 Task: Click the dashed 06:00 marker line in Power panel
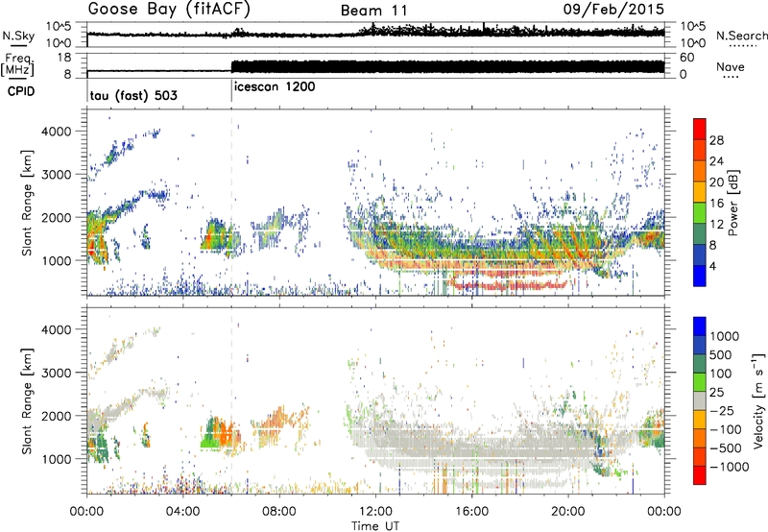coord(231,203)
